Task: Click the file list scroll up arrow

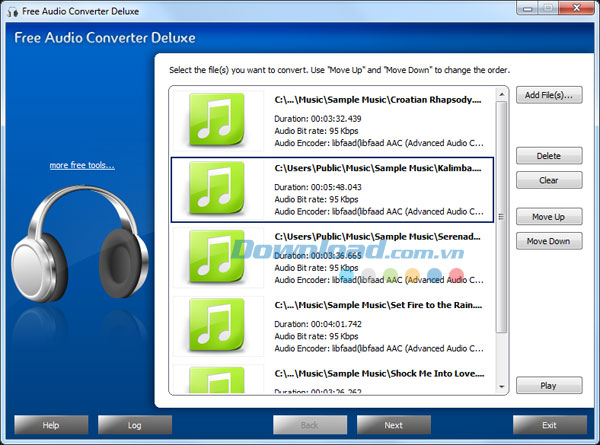Action: (502, 94)
